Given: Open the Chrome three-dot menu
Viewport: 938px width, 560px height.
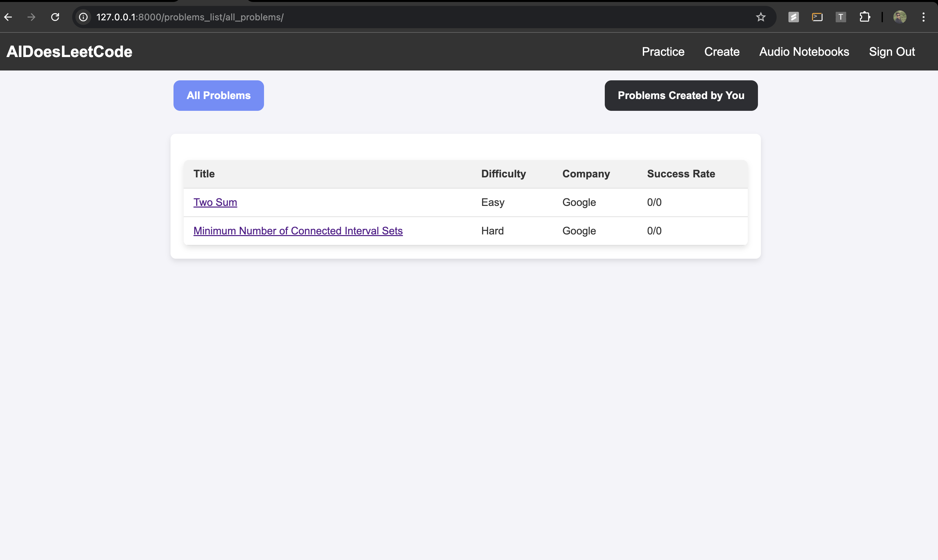Looking at the screenshot, I should click(x=923, y=17).
